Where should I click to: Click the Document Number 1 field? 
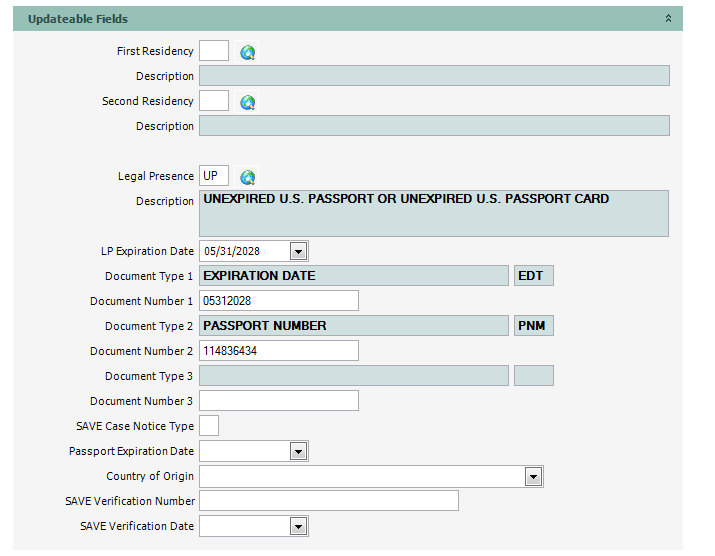tap(279, 301)
